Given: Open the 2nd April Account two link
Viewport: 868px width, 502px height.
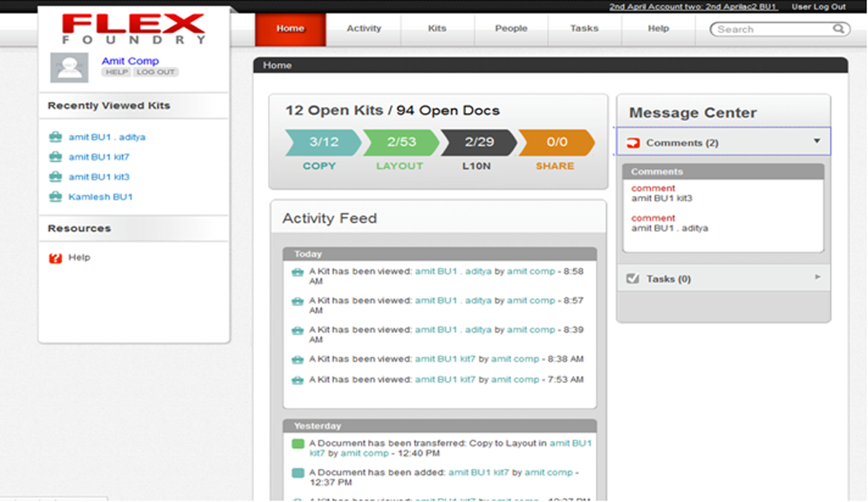Looking at the screenshot, I should pos(693,7).
